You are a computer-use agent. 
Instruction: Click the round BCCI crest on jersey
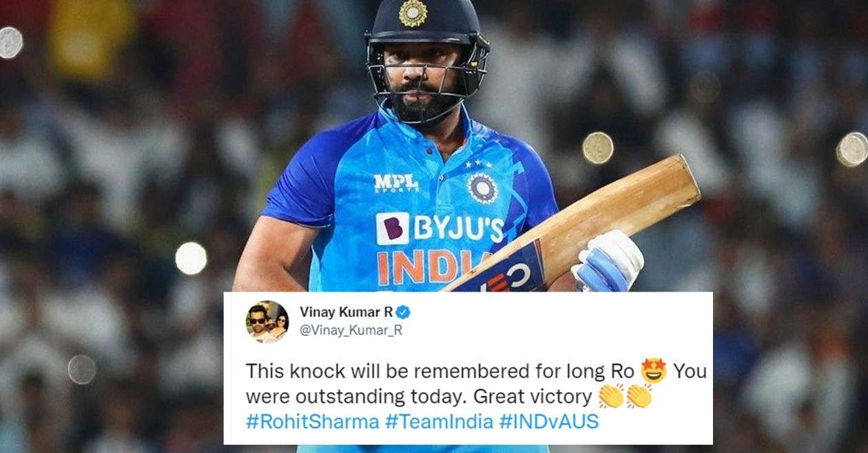click(x=483, y=188)
